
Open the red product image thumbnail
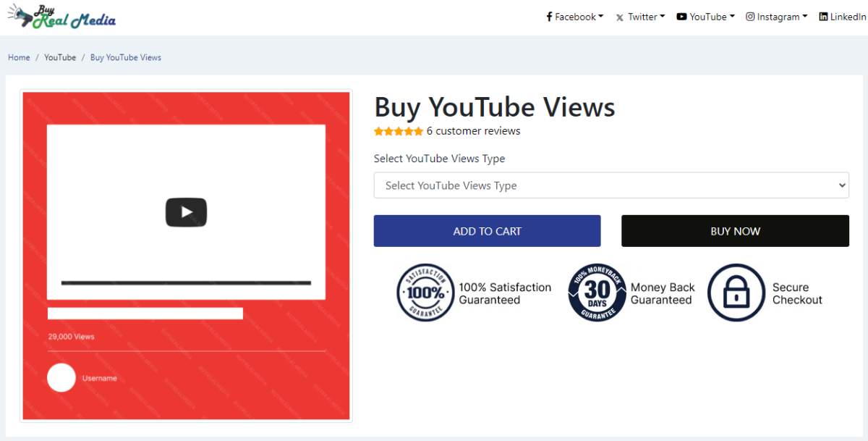186,256
